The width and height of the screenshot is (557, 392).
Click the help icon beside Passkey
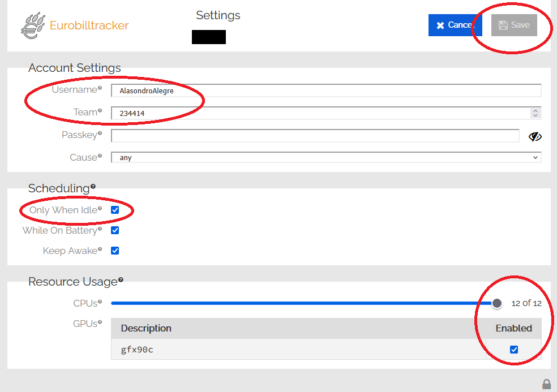100,133
